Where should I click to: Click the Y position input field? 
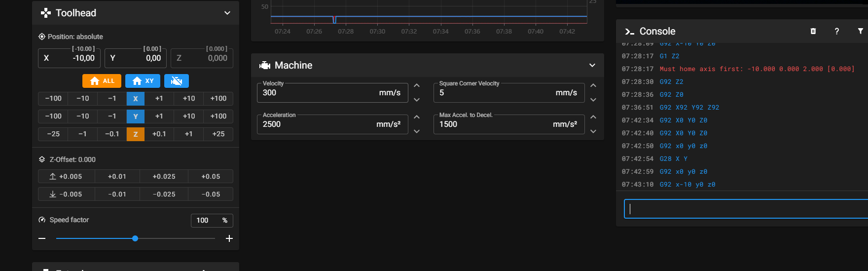pyautogui.click(x=136, y=58)
